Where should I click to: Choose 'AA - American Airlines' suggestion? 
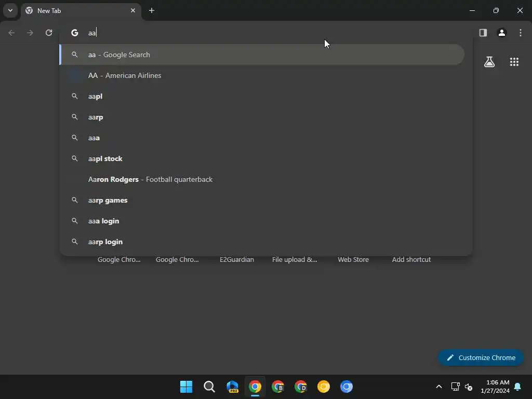coord(262,75)
